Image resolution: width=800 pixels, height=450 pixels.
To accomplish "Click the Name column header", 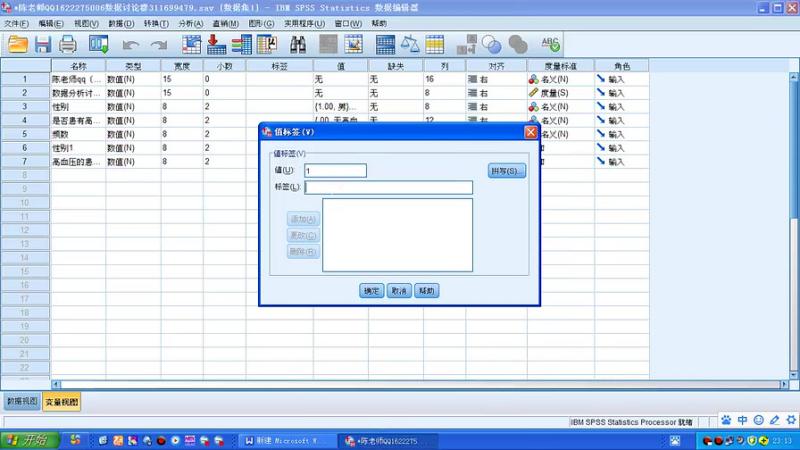I will point(79,66).
